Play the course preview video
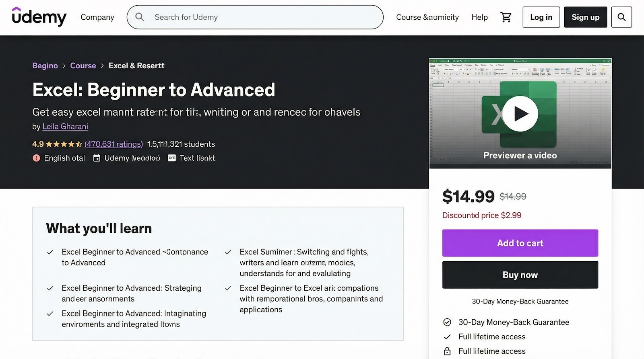The image size is (644, 359). [x=520, y=114]
